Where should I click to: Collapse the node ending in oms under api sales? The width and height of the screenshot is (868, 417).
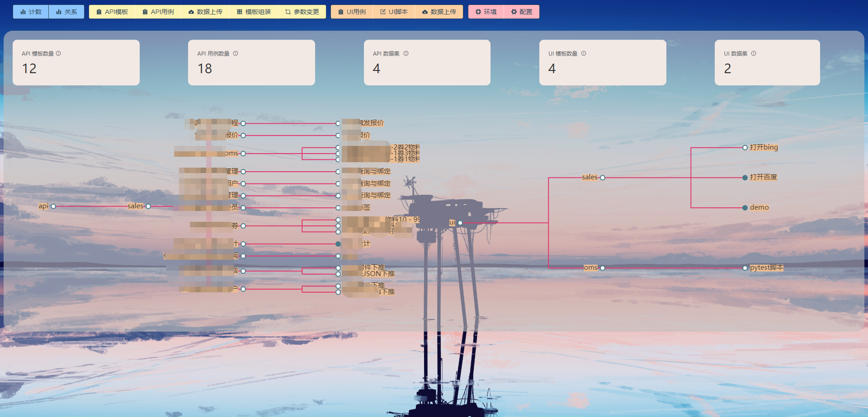click(243, 154)
